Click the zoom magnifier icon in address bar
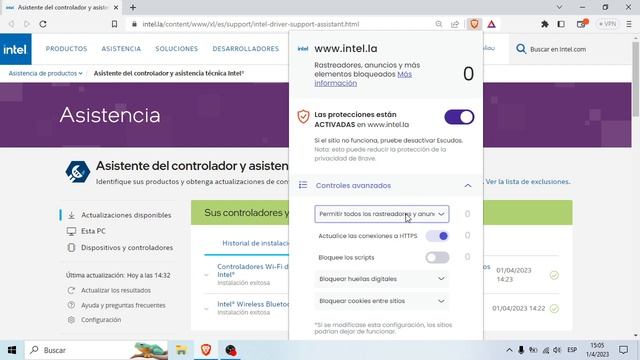Image resolution: width=640 pixels, height=360 pixels. [x=439, y=24]
